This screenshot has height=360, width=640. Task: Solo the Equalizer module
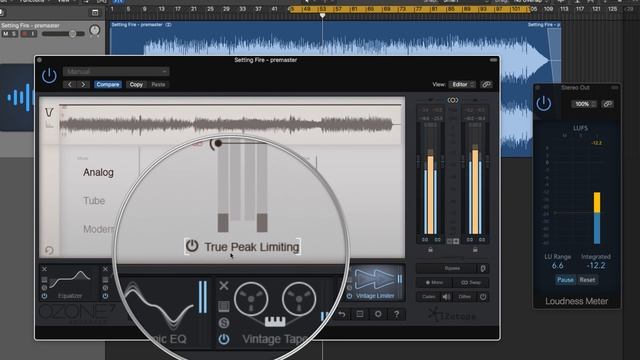coord(44,288)
